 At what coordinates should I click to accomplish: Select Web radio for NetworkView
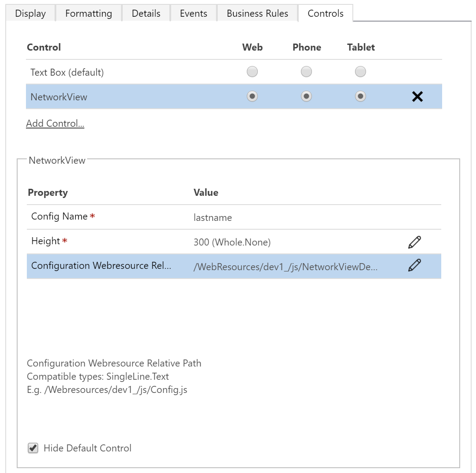(252, 96)
